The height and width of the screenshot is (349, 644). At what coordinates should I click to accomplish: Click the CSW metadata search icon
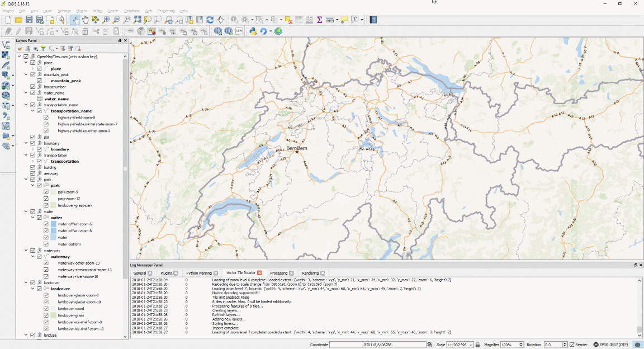239,31
